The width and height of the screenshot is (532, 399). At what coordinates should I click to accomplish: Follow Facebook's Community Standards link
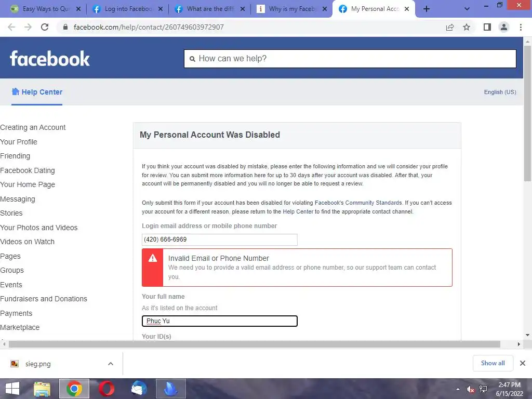click(358, 203)
